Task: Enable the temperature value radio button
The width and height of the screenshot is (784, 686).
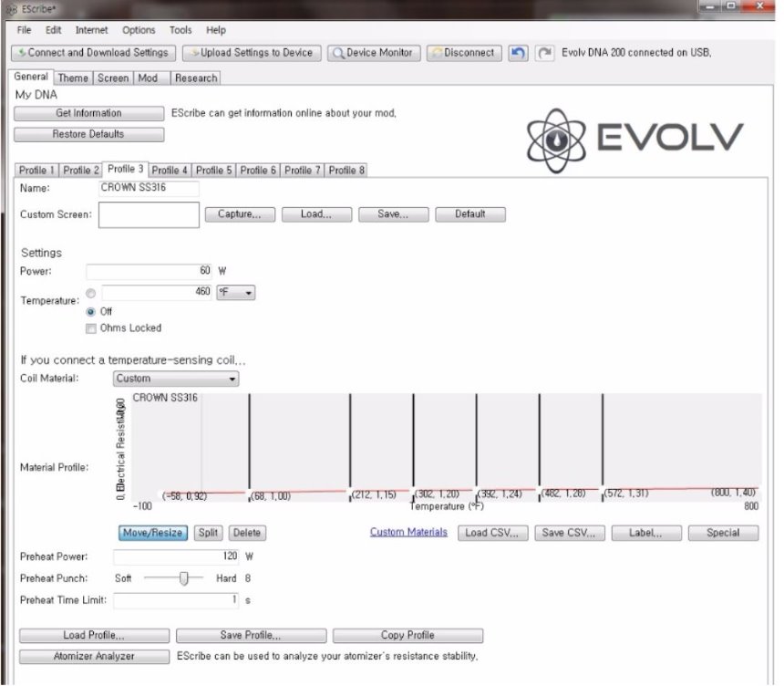Action: point(90,293)
